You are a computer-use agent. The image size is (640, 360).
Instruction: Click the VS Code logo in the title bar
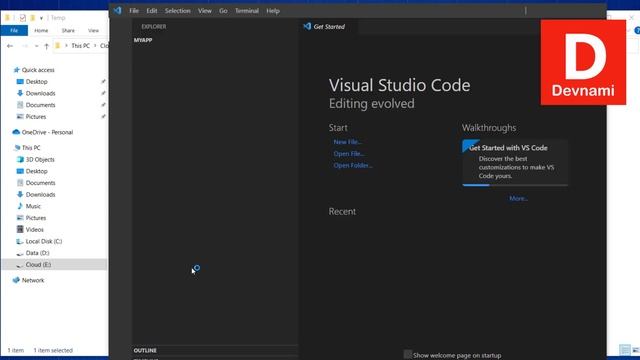pyautogui.click(x=118, y=11)
